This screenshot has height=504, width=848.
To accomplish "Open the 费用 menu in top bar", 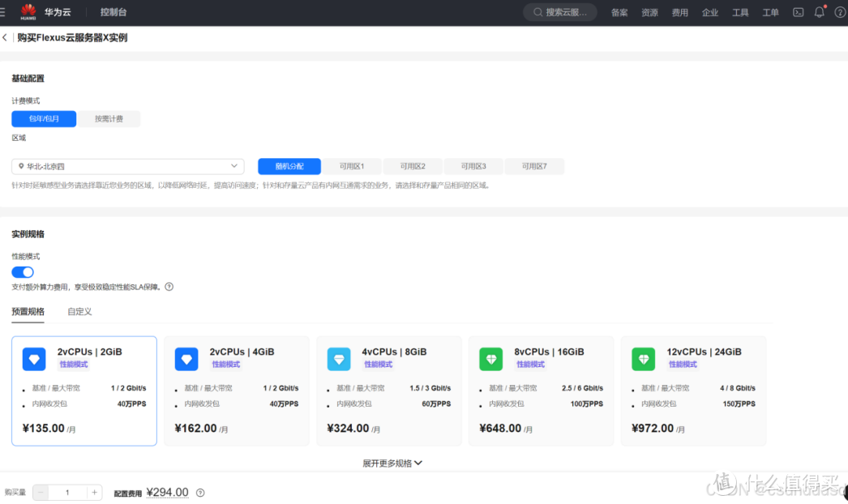I will pyautogui.click(x=679, y=11).
